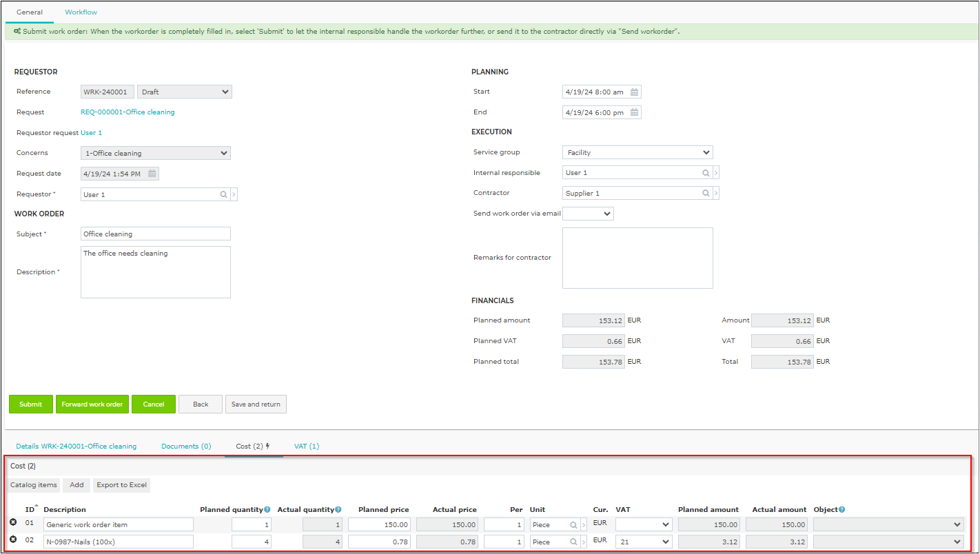
Task: Click the Remarks for contractor text area
Action: point(637,258)
